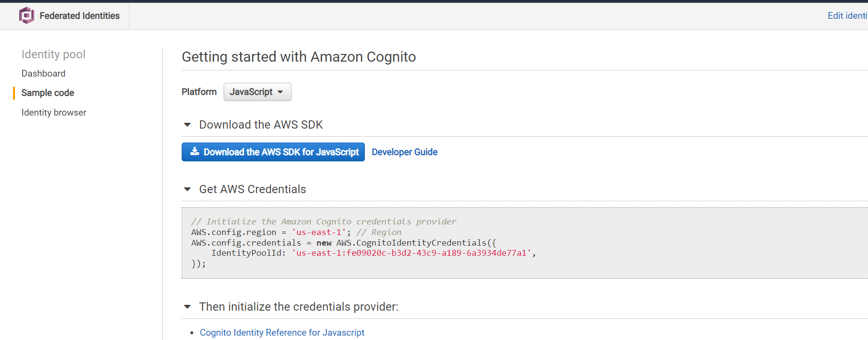Click the Edit identity pool link
The width and height of the screenshot is (868, 340).
click(x=848, y=16)
